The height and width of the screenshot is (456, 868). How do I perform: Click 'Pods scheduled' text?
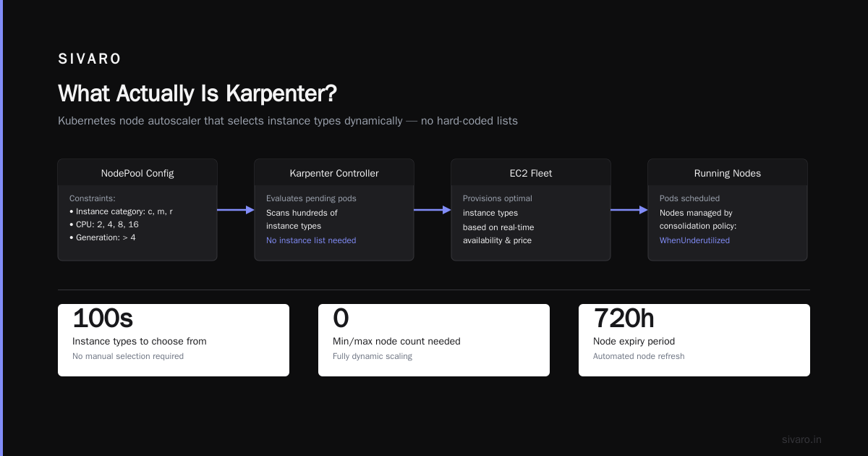[689, 198]
